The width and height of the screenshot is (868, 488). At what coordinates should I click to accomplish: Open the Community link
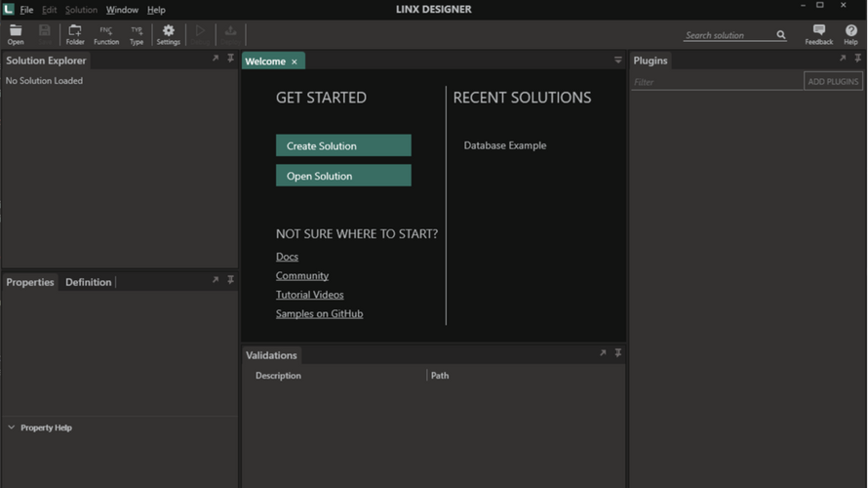point(302,275)
